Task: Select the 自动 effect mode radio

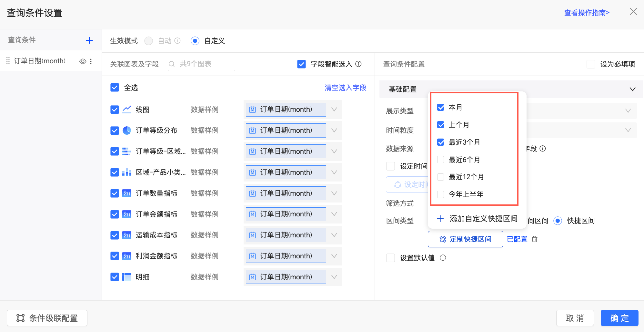Action: click(149, 41)
